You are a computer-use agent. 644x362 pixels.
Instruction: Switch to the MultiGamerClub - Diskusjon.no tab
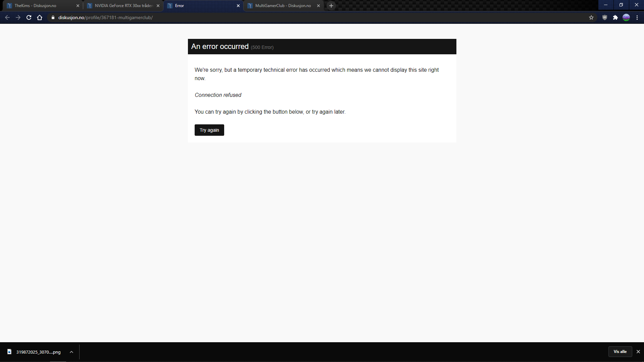284,6
